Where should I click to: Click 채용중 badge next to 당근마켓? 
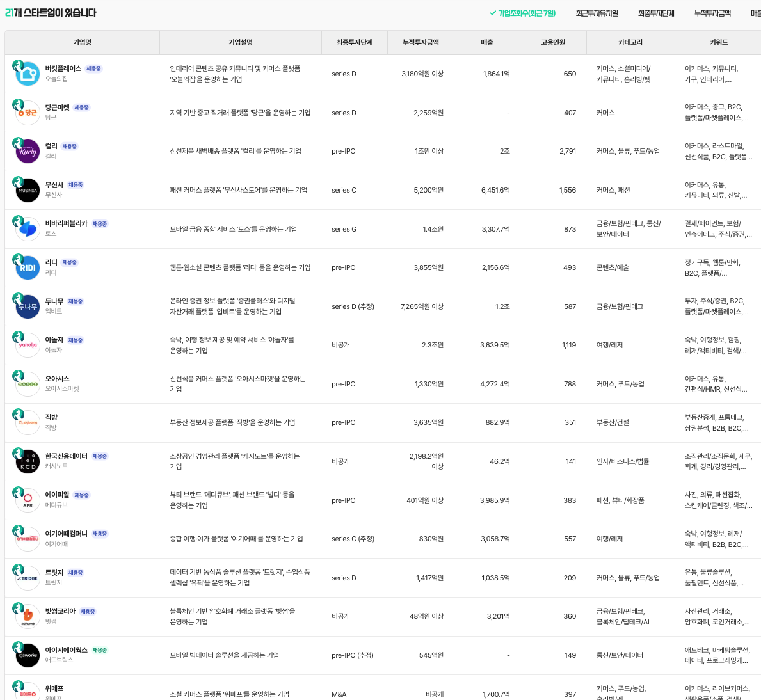point(81,107)
